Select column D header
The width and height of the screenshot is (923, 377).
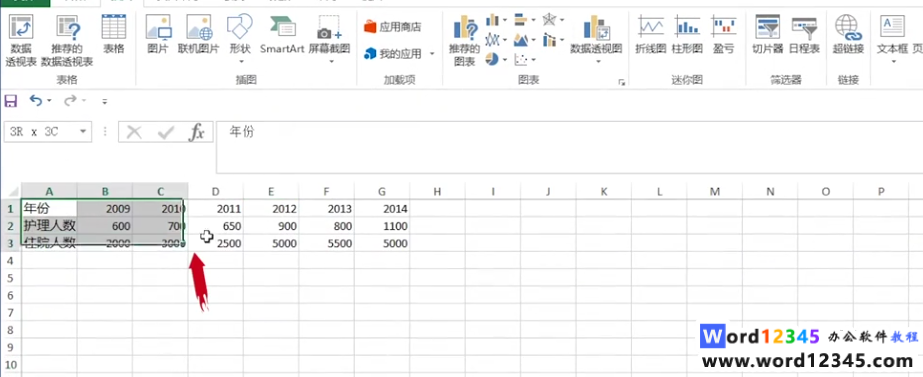pyautogui.click(x=215, y=191)
